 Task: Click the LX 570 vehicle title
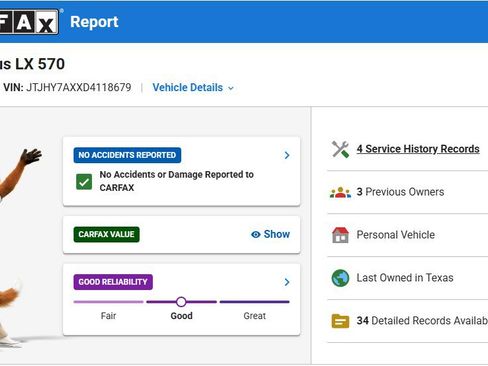coord(32,64)
